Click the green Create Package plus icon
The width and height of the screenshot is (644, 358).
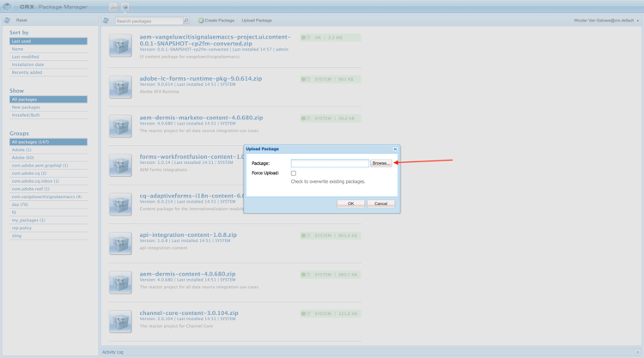click(x=201, y=21)
